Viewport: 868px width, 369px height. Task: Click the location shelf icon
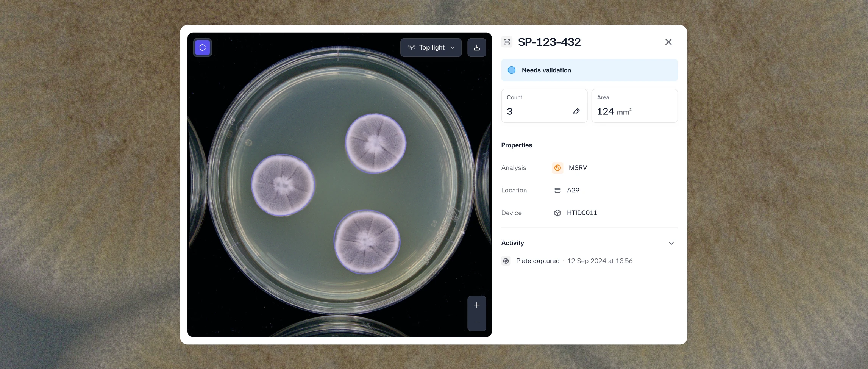[557, 191]
